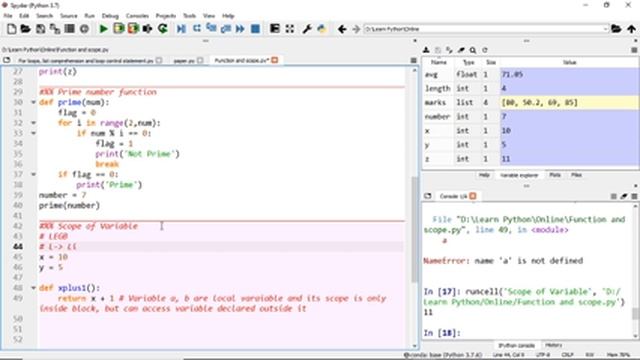Image resolution: width=640 pixels, height=360 pixels.
Task: Open symbol finder @ toolbar icon
Action: click(84, 29)
